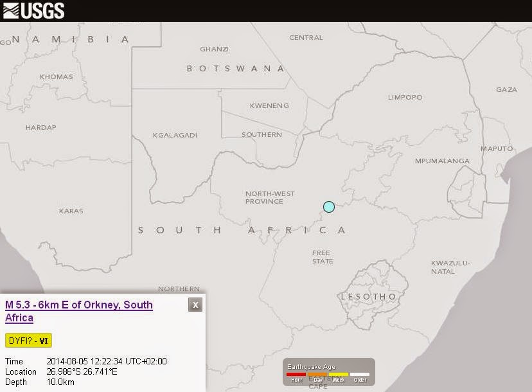Click the KwaZulu-Natal label
This screenshot has width=532, height=392.
(x=452, y=266)
